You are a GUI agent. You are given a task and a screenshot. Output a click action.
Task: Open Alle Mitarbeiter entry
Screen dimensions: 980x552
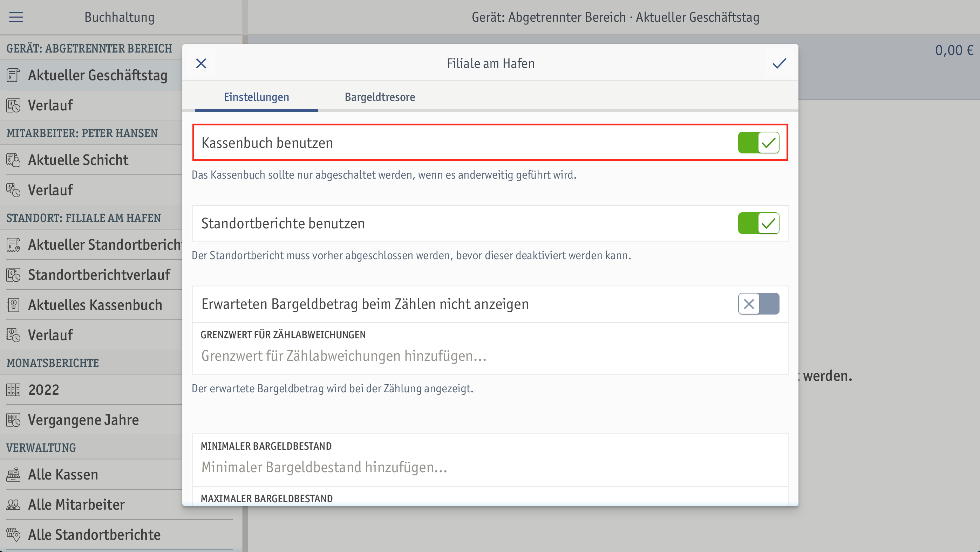76,504
